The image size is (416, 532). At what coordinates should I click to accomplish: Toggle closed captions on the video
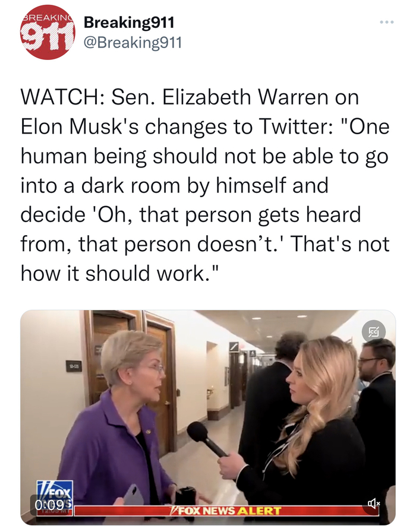click(373, 331)
